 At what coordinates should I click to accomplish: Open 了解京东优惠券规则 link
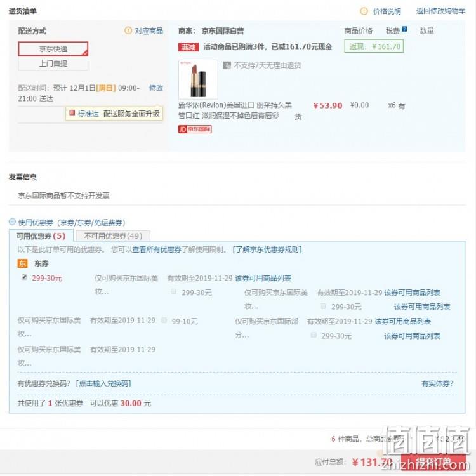pyautogui.click(x=267, y=249)
